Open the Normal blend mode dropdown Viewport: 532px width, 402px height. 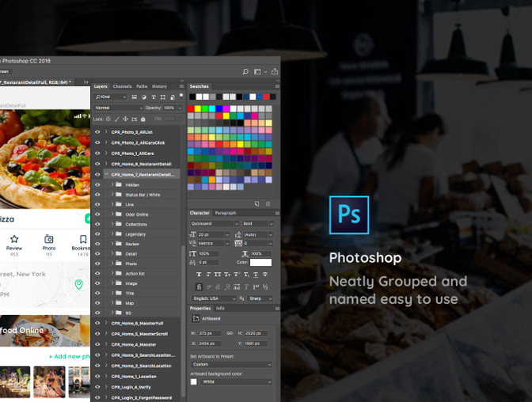click(119, 108)
